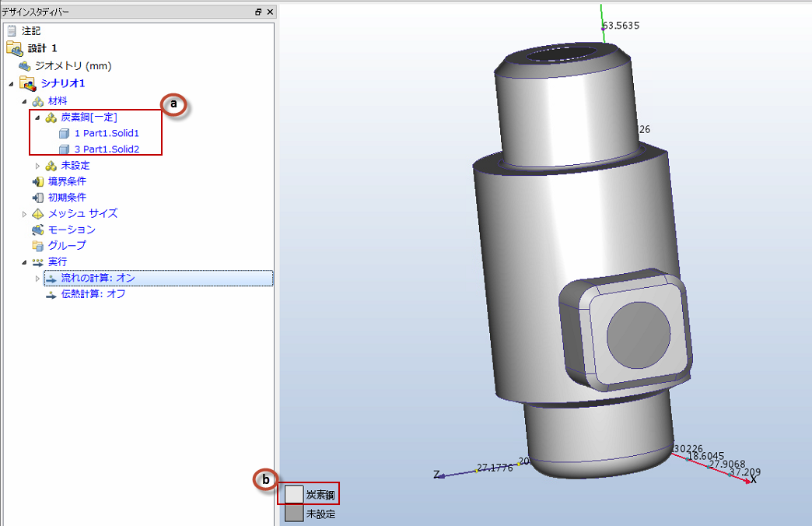Click the 27.1776 Z-axis value
Image resolution: width=812 pixels, height=526 pixels.
[x=495, y=468]
